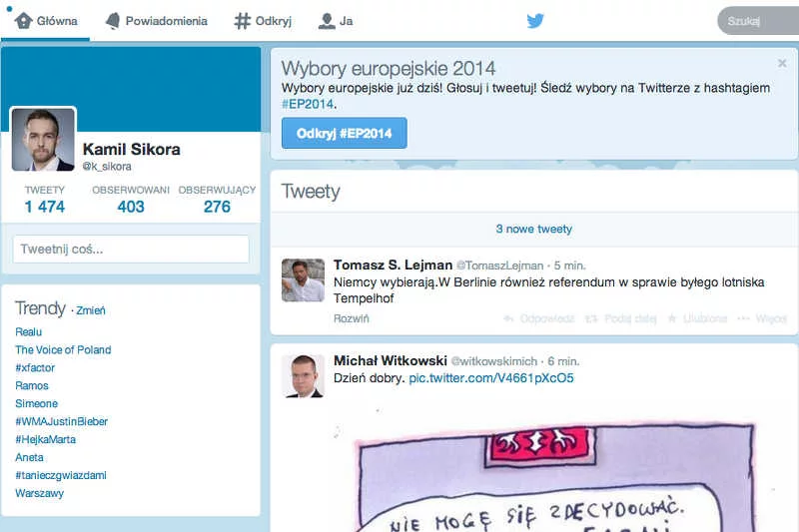The height and width of the screenshot is (532, 799).
Task: Open Michał Witkowski's name link
Action: pos(391,361)
